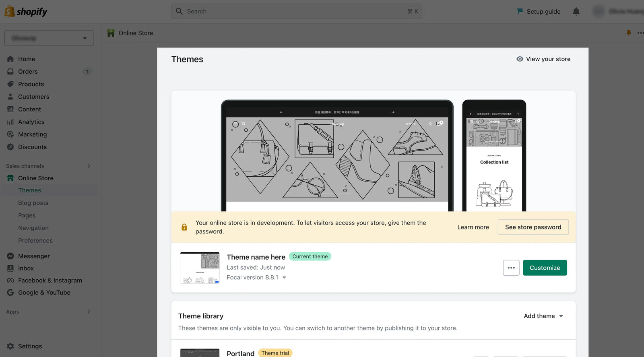
Task: Open the Discounts section icon
Action: [x=10, y=147]
